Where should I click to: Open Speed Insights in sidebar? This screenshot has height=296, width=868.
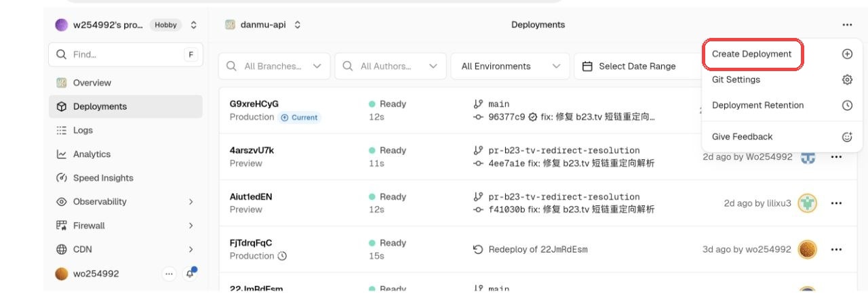125,177
